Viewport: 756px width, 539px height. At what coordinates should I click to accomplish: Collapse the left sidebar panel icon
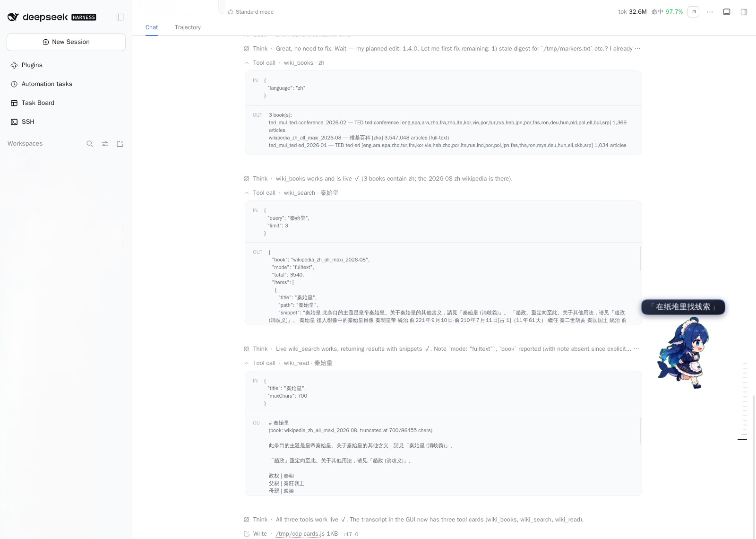click(120, 17)
